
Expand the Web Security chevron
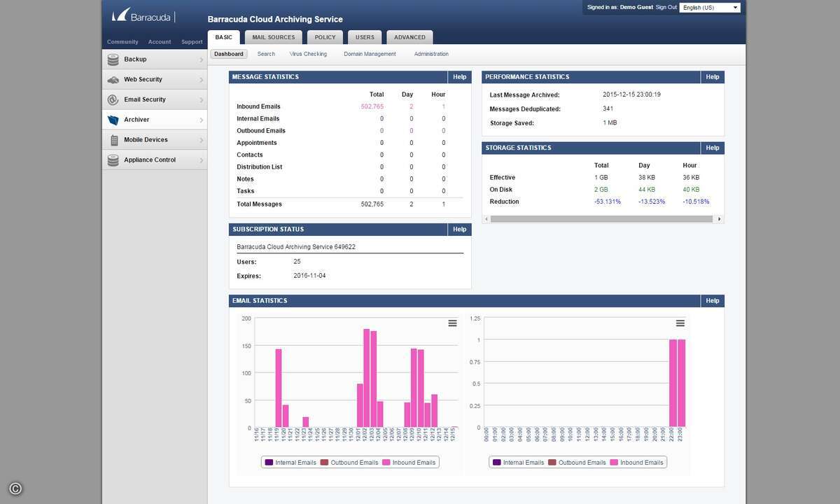(201, 80)
